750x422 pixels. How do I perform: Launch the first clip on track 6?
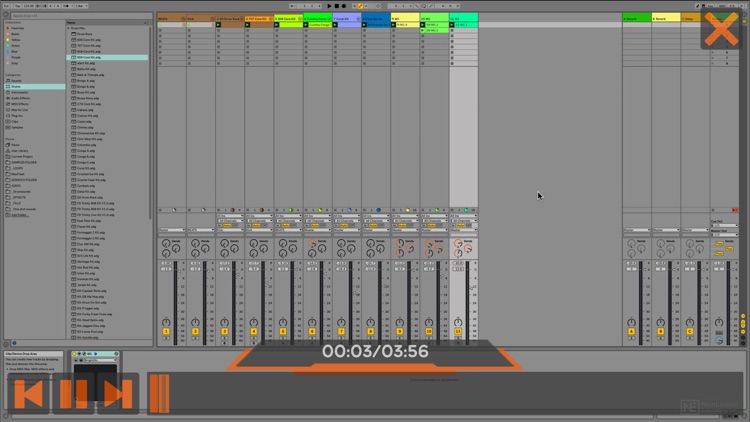coord(306,24)
